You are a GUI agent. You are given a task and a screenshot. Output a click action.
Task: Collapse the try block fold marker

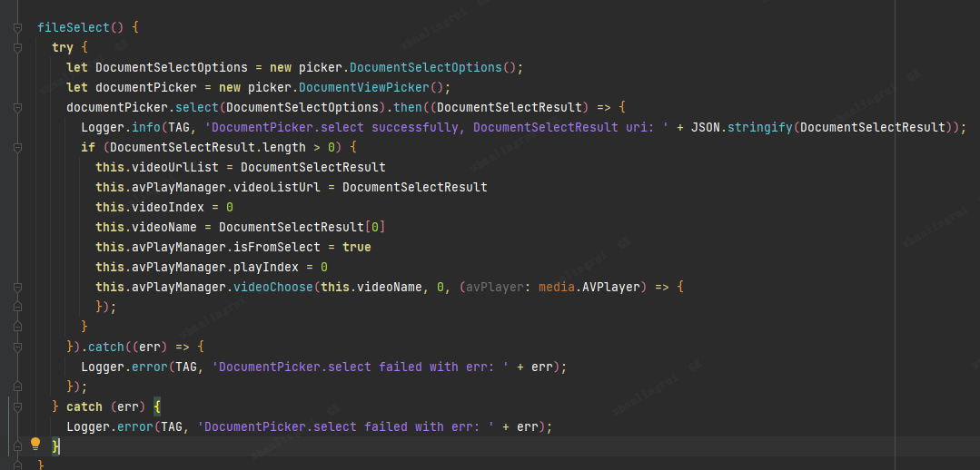click(x=17, y=48)
